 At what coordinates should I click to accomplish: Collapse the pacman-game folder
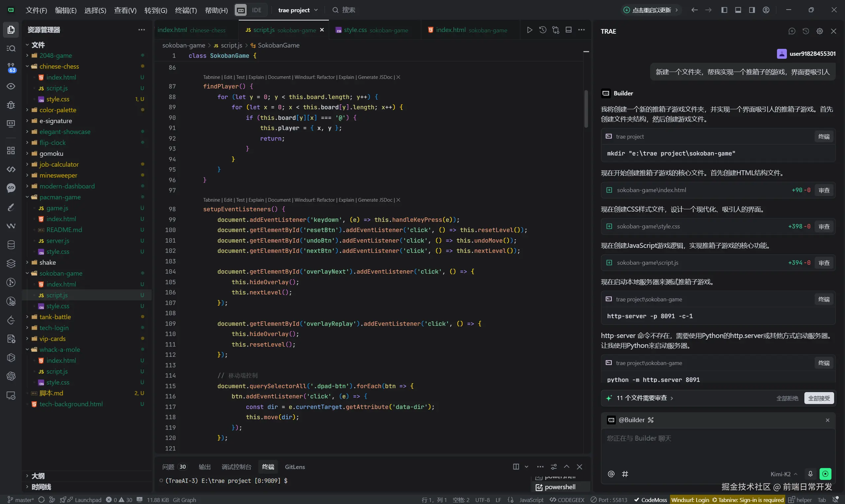click(x=60, y=197)
